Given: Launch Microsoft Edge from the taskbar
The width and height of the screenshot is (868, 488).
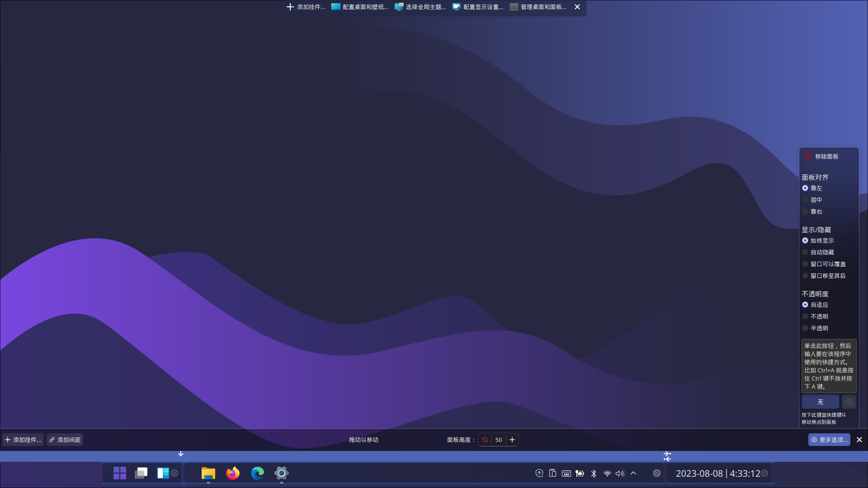Looking at the screenshot, I should pyautogui.click(x=257, y=473).
